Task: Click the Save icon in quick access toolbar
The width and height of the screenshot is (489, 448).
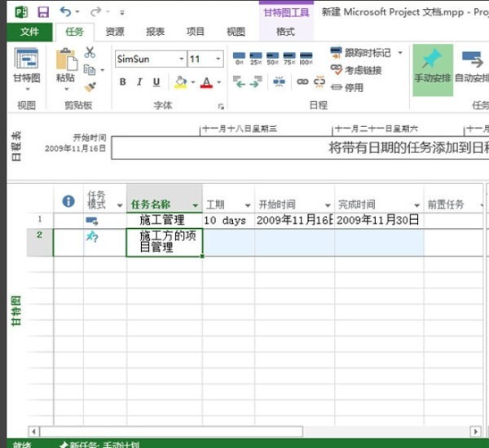Action: click(x=42, y=11)
